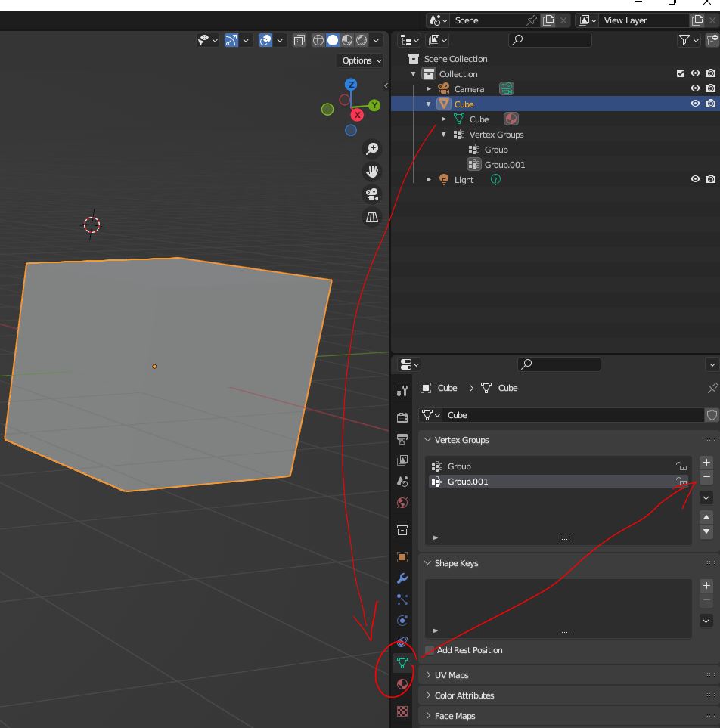This screenshot has height=728, width=720.
Task: Click the Modifier Properties wrench icon
Action: [402, 578]
